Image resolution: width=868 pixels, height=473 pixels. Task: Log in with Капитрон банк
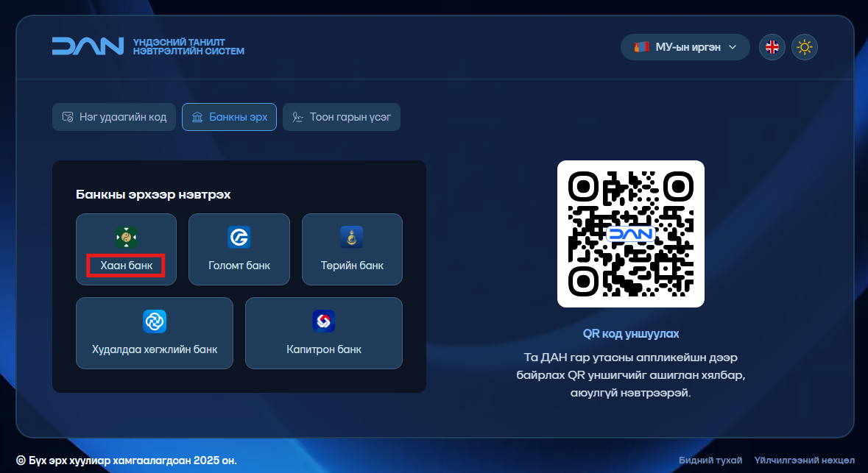point(324,333)
